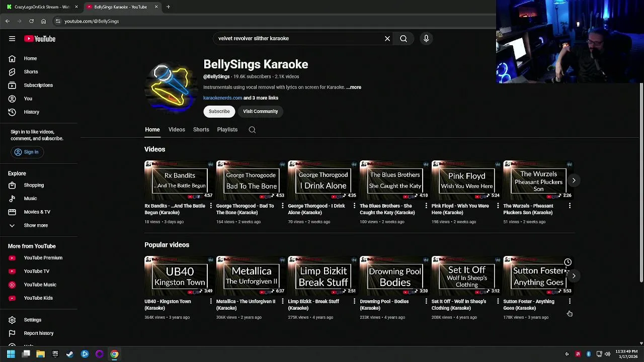The width and height of the screenshot is (644, 362).
Task: Open volume control in system tray
Action: [607, 354]
